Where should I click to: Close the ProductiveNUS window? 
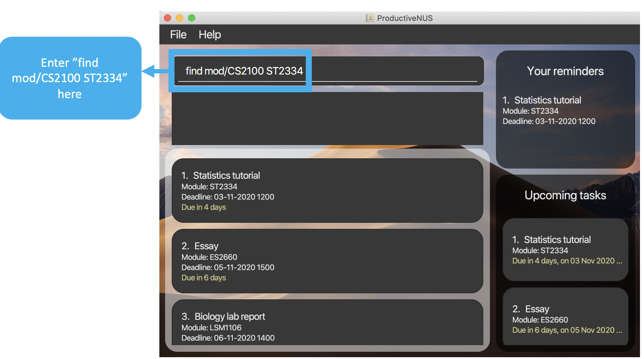tap(168, 18)
